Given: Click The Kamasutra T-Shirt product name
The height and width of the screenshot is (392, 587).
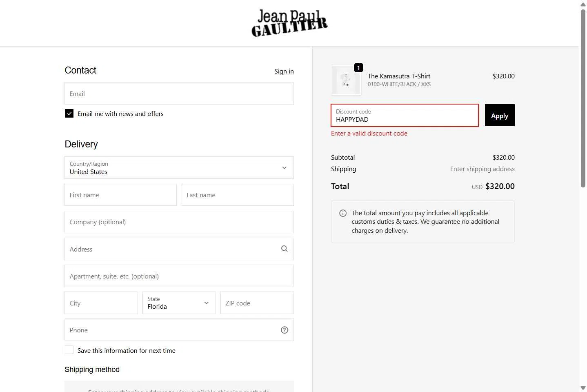Looking at the screenshot, I should (x=399, y=76).
